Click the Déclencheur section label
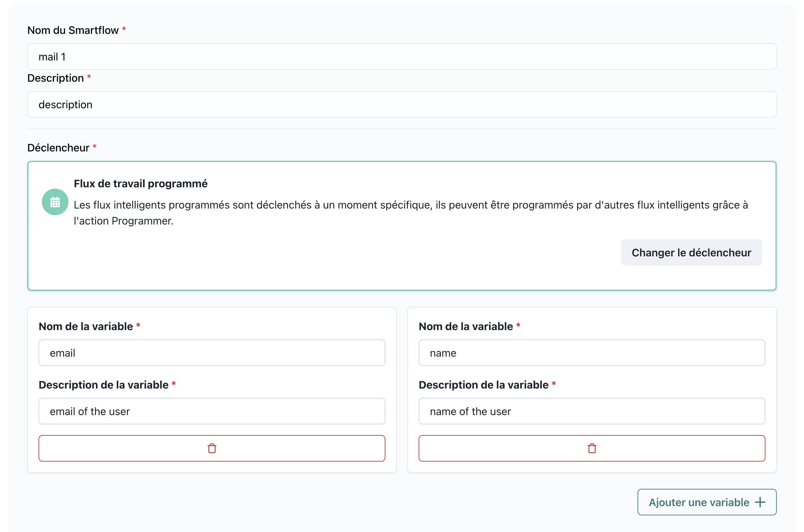 tap(58, 148)
